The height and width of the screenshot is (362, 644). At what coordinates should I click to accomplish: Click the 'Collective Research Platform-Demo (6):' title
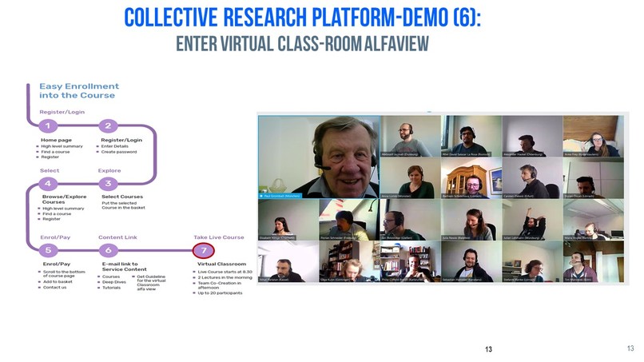(302, 18)
